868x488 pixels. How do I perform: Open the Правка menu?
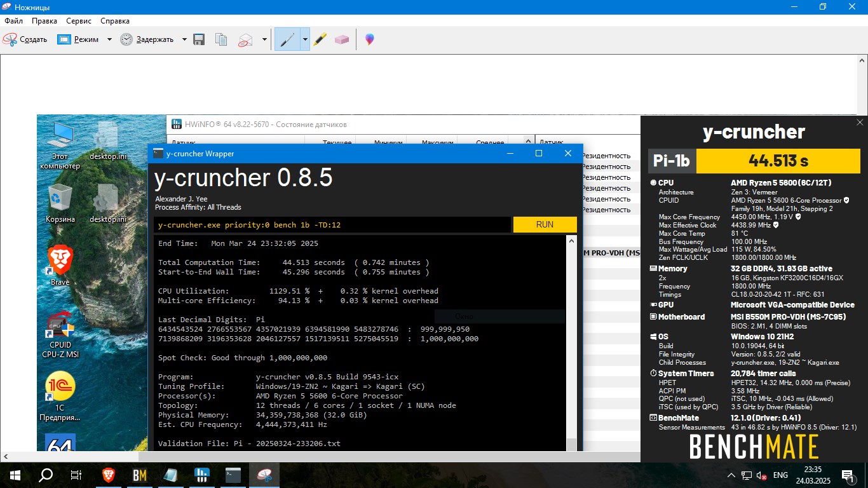44,21
